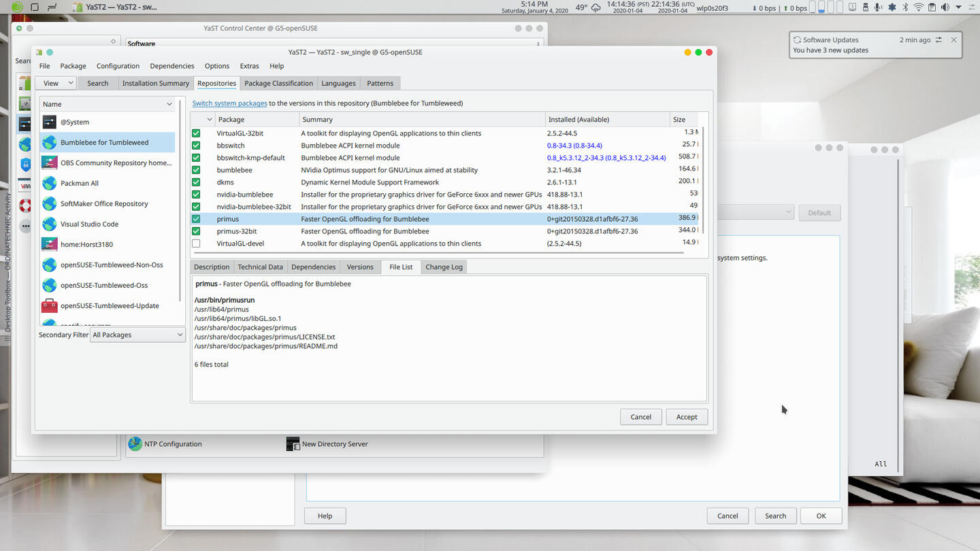Click the Bumblebee for Tumbleweed globe icon

pos(49,142)
